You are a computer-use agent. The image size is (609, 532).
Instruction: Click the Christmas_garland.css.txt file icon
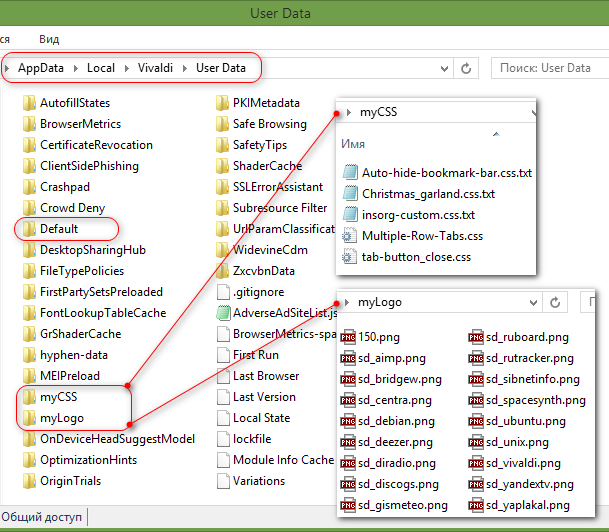[x=349, y=194]
